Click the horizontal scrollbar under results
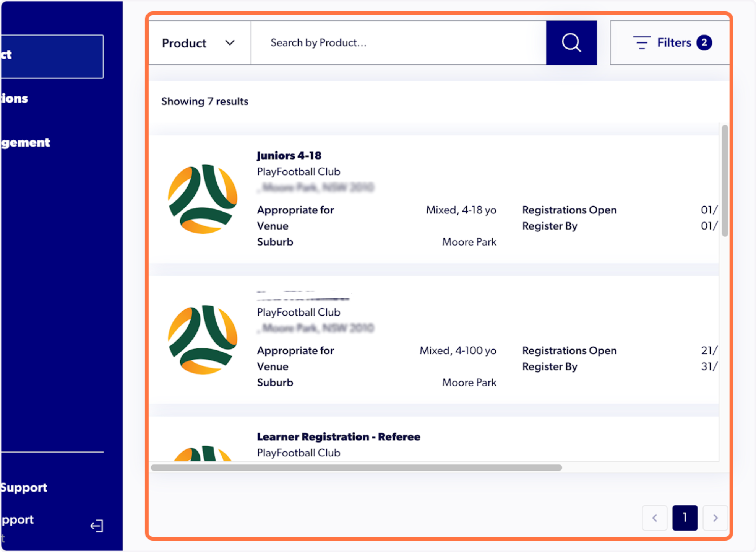This screenshot has width=756, height=552. [x=357, y=467]
